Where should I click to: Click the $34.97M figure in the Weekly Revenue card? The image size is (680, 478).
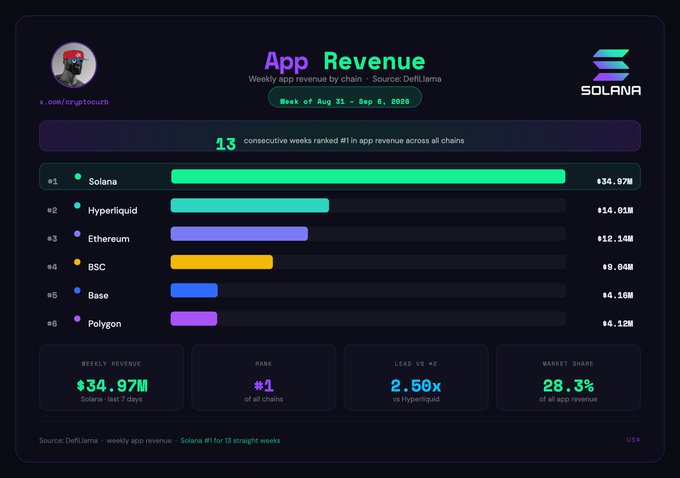click(112, 385)
